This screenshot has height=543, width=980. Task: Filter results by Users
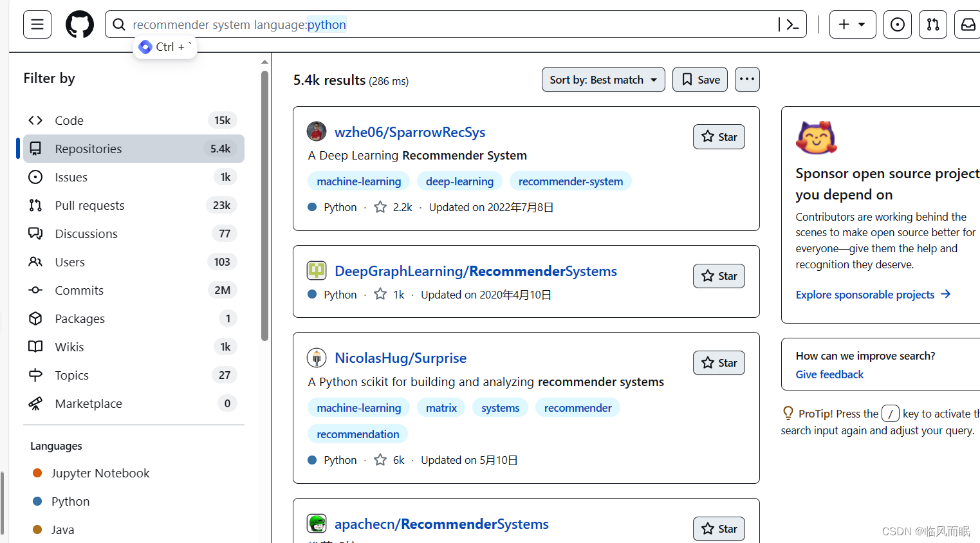pyautogui.click(x=134, y=262)
